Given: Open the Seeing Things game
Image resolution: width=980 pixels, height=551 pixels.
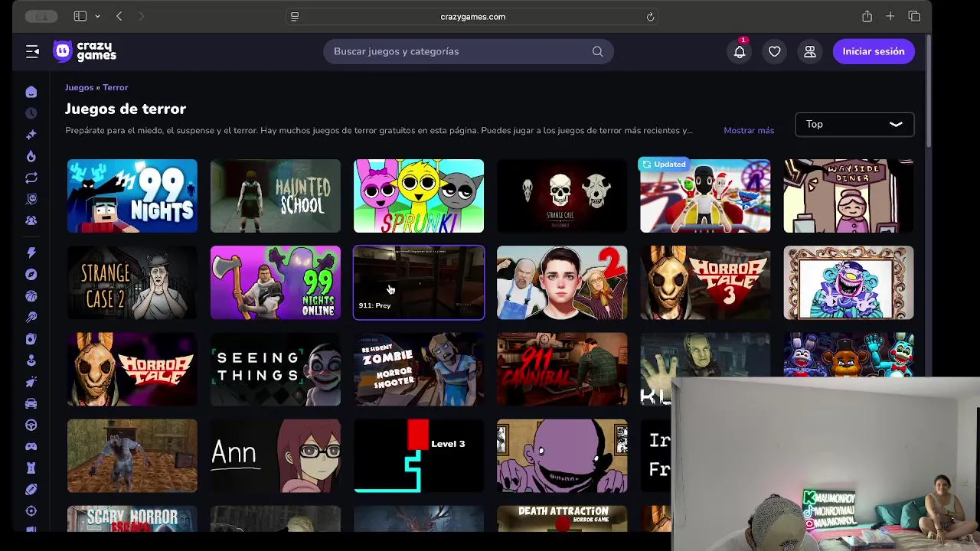Looking at the screenshot, I should point(276,369).
